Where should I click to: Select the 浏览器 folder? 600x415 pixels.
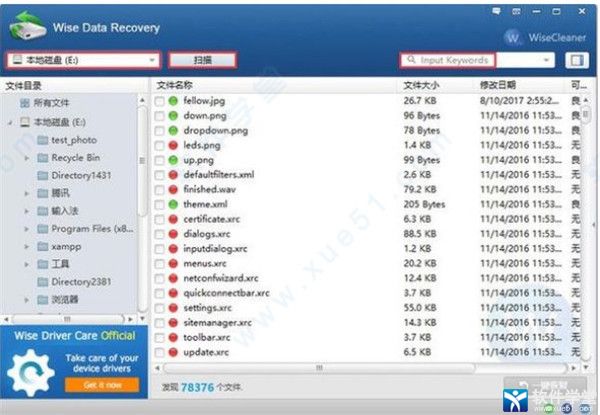point(65,299)
